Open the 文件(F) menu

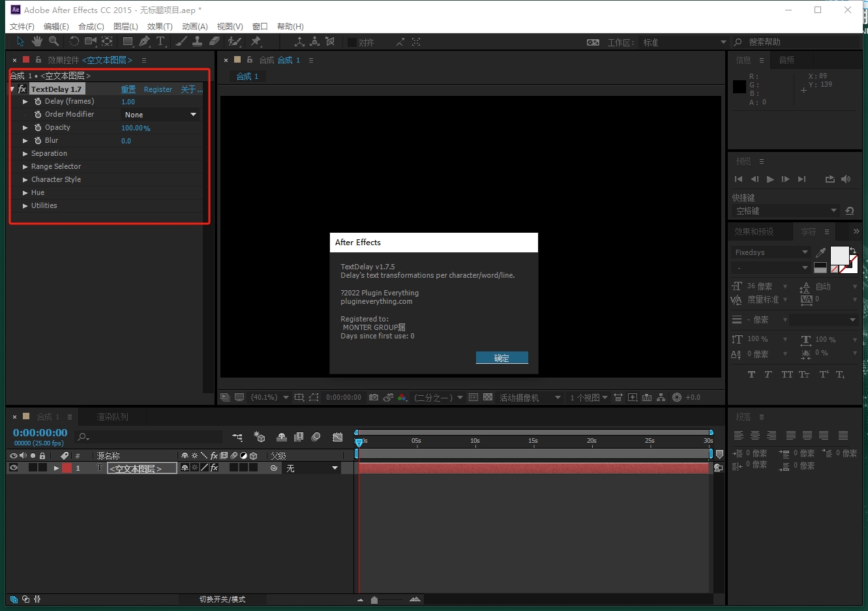click(x=22, y=27)
